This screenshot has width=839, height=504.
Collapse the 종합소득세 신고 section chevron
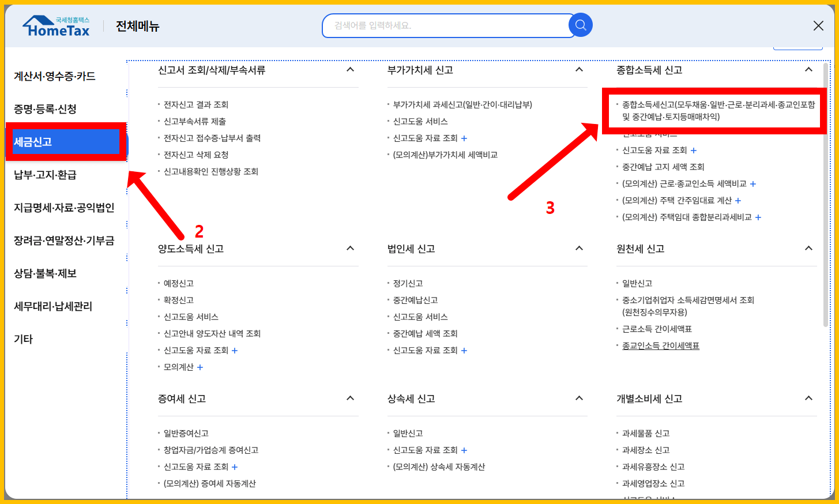pyautogui.click(x=808, y=69)
